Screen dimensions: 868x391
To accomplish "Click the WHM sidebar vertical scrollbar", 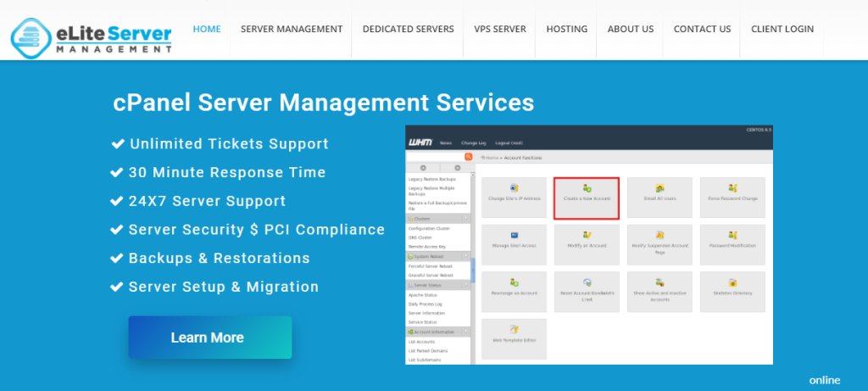I will (x=473, y=268).
